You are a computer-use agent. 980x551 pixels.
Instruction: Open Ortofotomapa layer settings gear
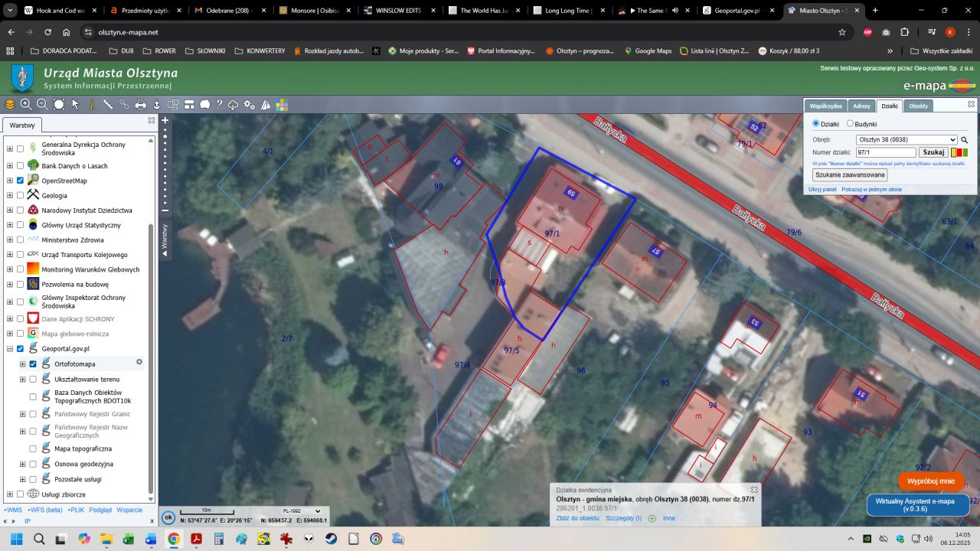139,363
